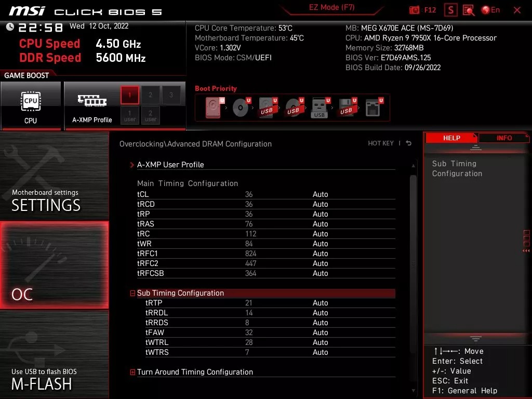Viewport: 532px width, 399px height.
Task: Click the clock icon beside the time
Action: pyautogui.click(x=10, y=26)
